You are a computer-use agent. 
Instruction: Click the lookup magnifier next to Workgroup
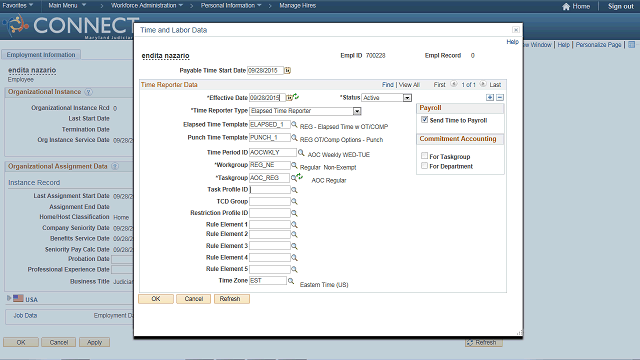click(x=294, y=165)
